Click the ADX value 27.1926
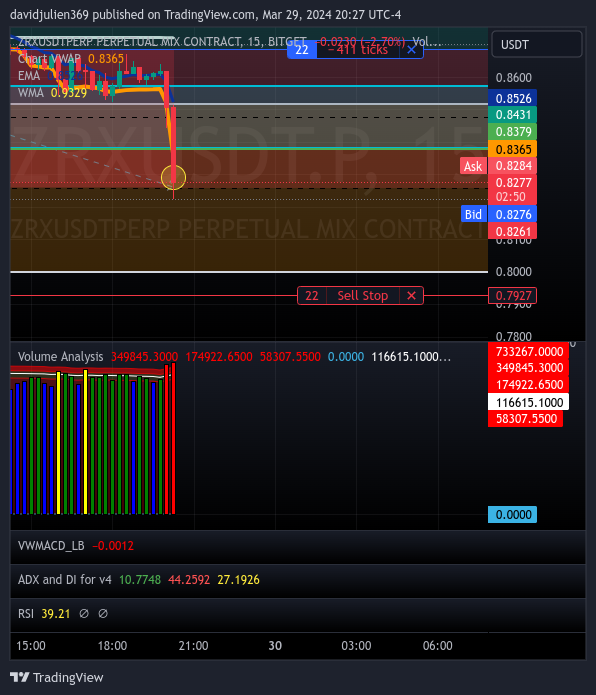Viewport: 596px width, 695px height. pyautogui.click(x=238, y=580)
